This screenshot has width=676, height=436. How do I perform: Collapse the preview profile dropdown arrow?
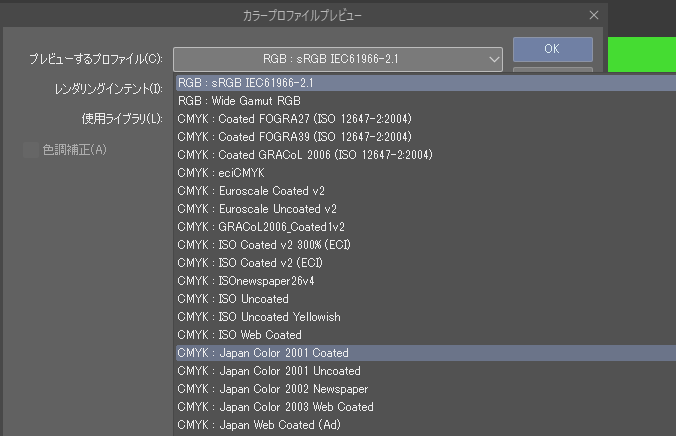point(494,60)
